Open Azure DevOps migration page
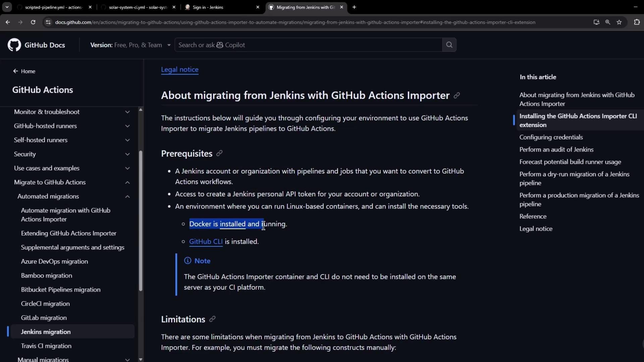 point(55,261)
